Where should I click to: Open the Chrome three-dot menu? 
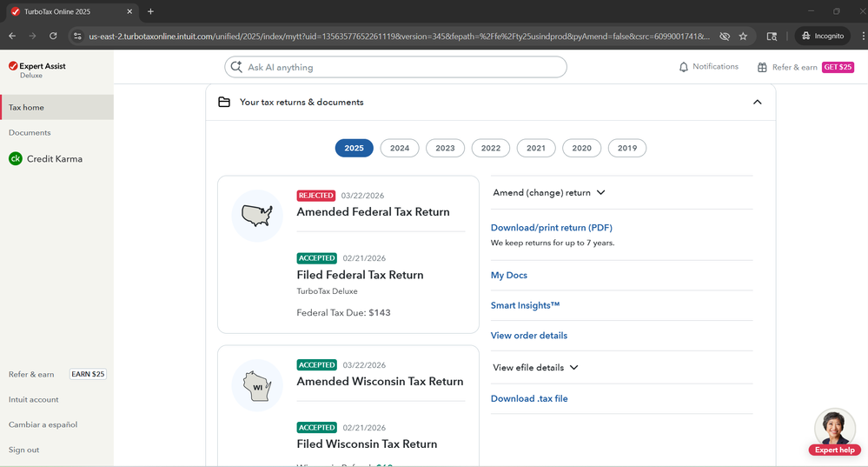tap(863, 36)
